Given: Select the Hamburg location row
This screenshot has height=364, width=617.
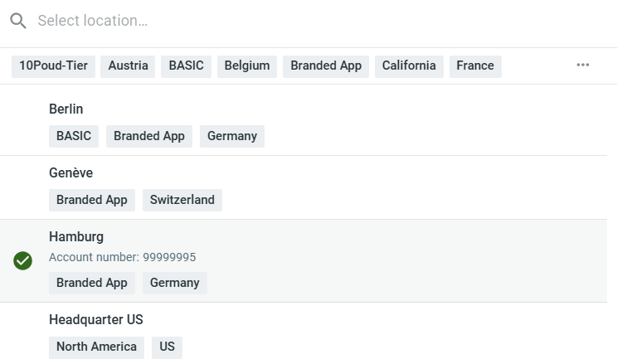Looking at the screenshot, I should pyautogui.click(x=304, y=261).
